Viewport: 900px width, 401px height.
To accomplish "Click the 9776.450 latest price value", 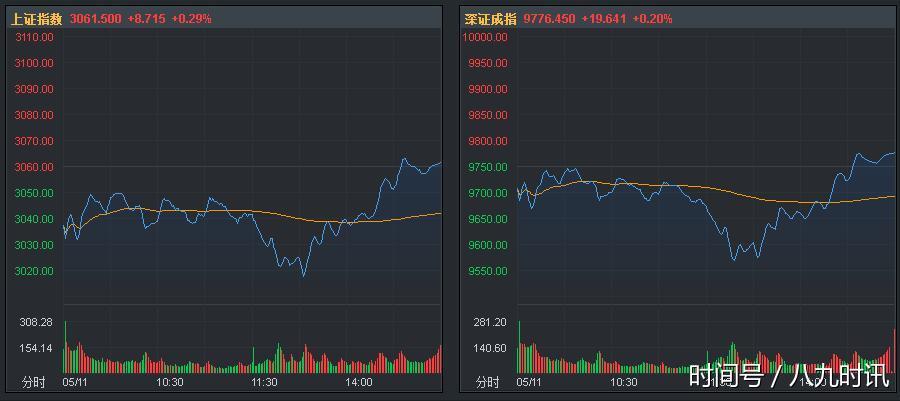I will click(549, 19).
